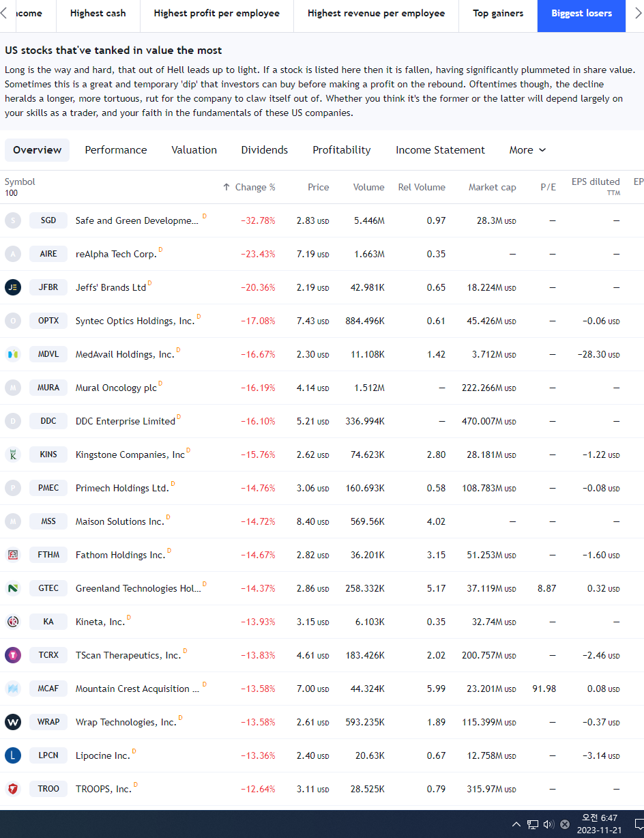
Task: Open the taskbar clock showing 6:47
Action: pyautogui.click(x=599, y=824)
